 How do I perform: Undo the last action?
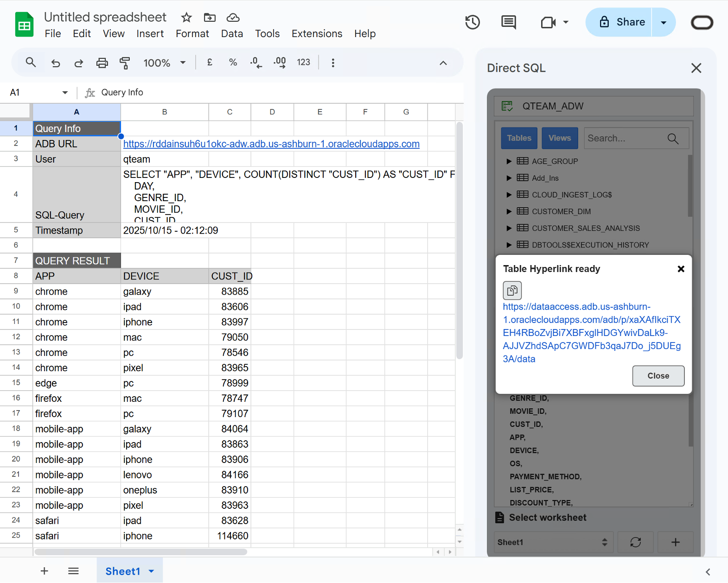[56, 63]
